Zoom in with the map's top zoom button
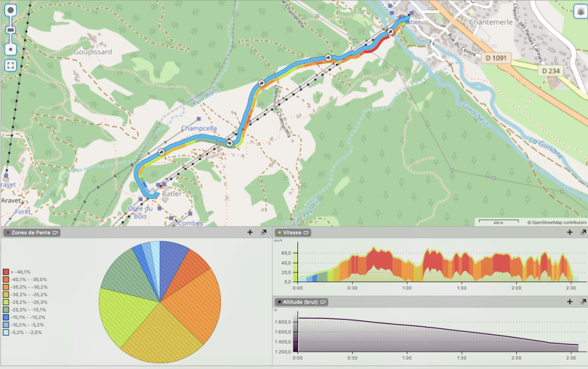This screenshot has width=588, height=369. 10,11
